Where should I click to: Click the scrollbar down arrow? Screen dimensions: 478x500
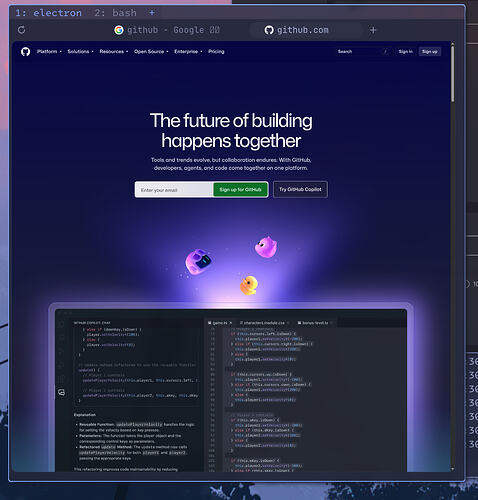(x=452, y=469)
